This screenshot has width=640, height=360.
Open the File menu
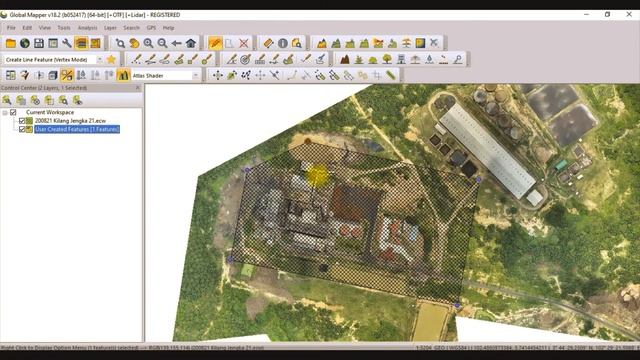[11, 28]
